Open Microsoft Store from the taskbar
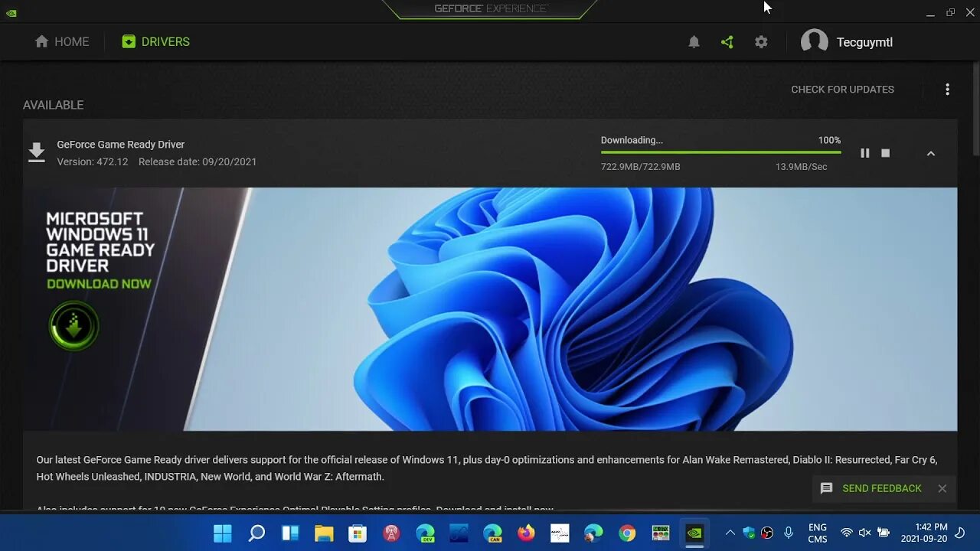The width and height of the screenshot is (980, 551). pyautogui.click(x=358, y=533)
